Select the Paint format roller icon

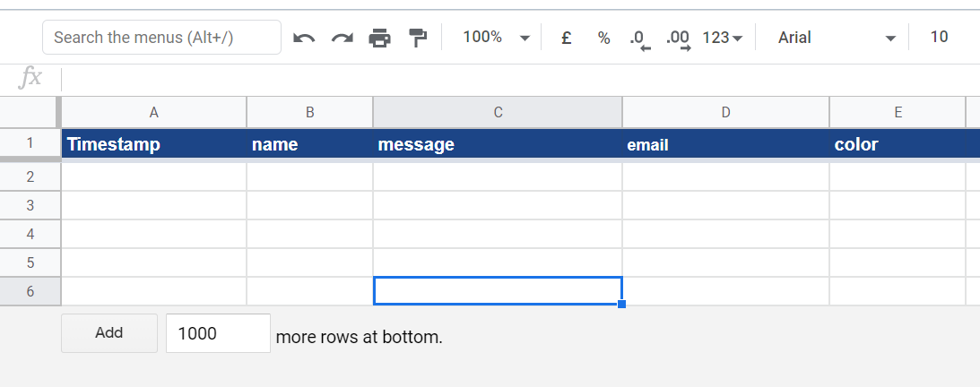pos(418,38)
